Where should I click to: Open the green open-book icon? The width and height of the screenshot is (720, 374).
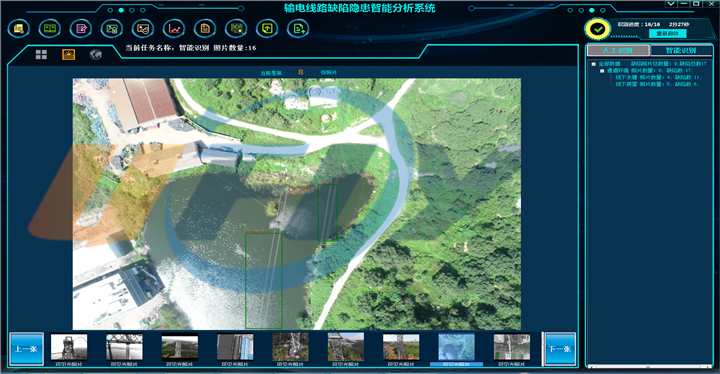(x=50, y=29)
